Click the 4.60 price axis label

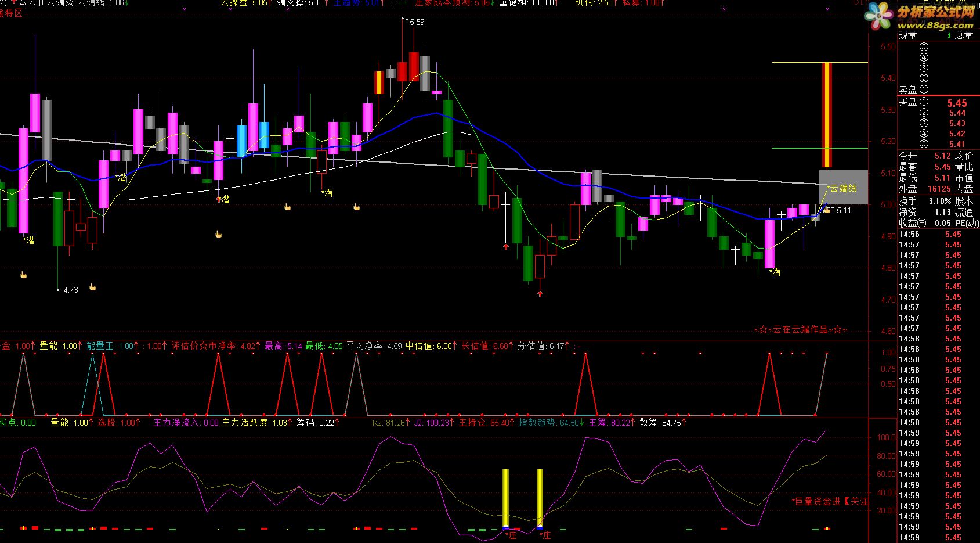[x=888, y=332]
